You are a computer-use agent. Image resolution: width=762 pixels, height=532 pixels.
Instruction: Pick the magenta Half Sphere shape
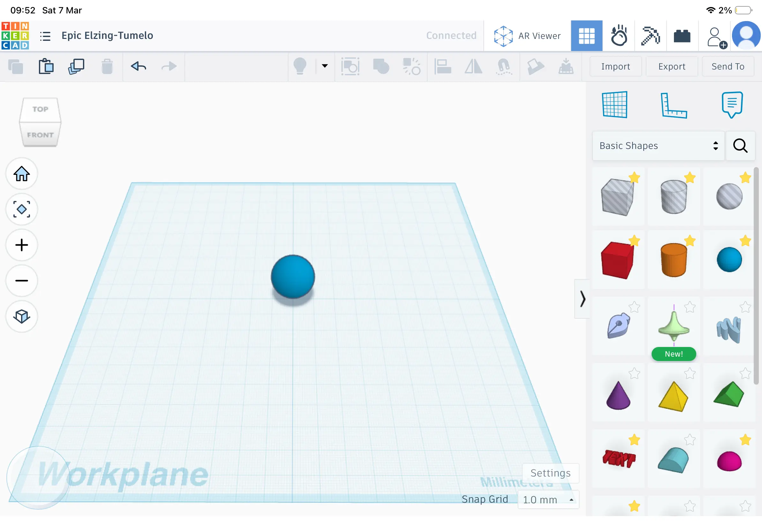click(x=729, y=461)
